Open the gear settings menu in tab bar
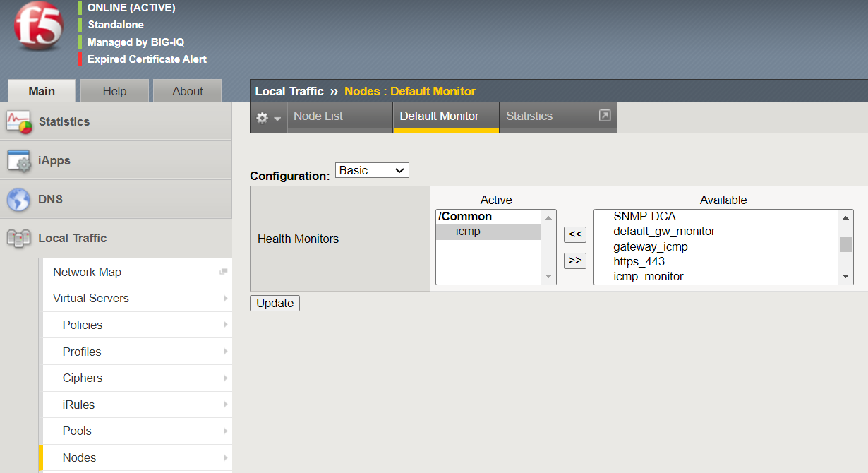This screenshot has height=473, width=868. point(268,118)
